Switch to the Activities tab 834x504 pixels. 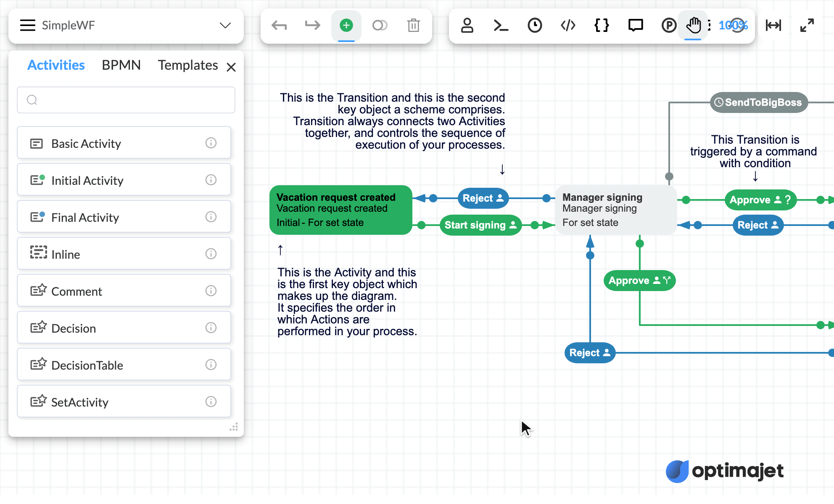coord(56,65)
